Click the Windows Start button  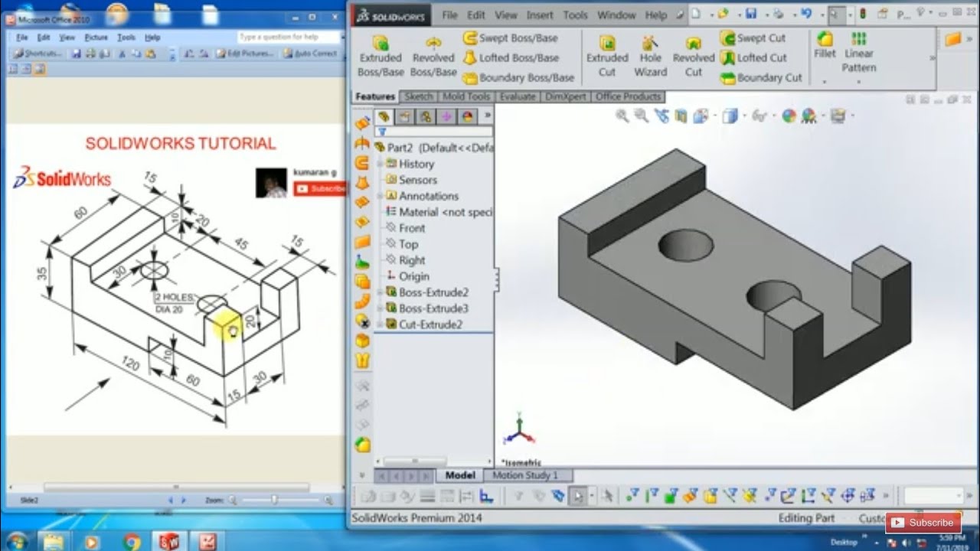[16, 542]
